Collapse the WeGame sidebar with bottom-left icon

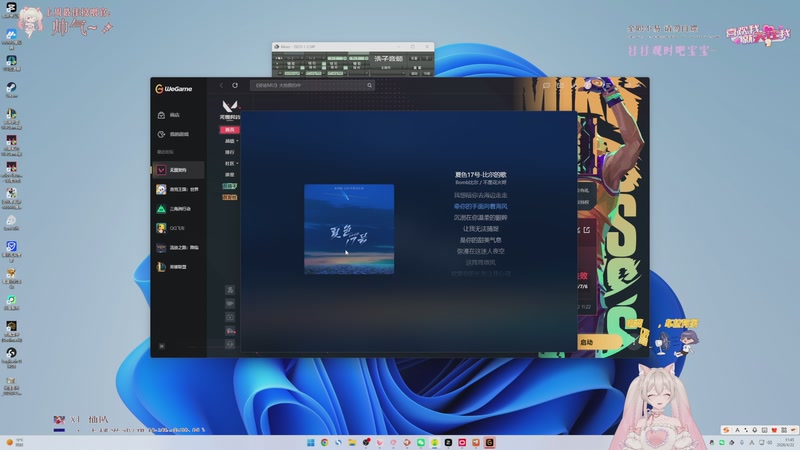point(162,346)
